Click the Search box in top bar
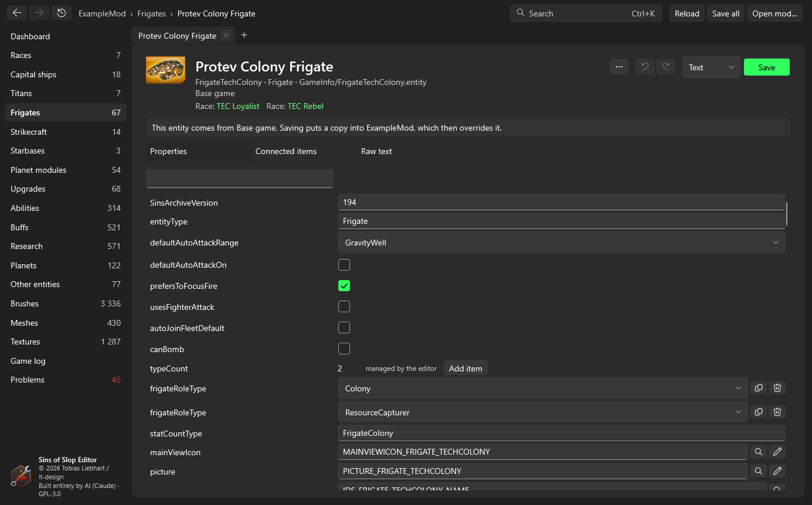 pos(586,13)
